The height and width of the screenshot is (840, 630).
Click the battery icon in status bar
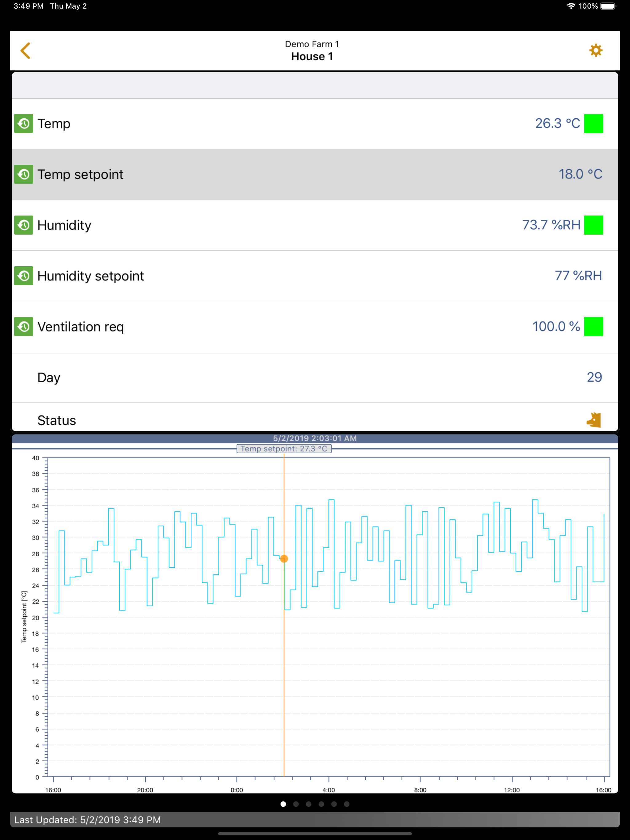(x=608, y=6)
